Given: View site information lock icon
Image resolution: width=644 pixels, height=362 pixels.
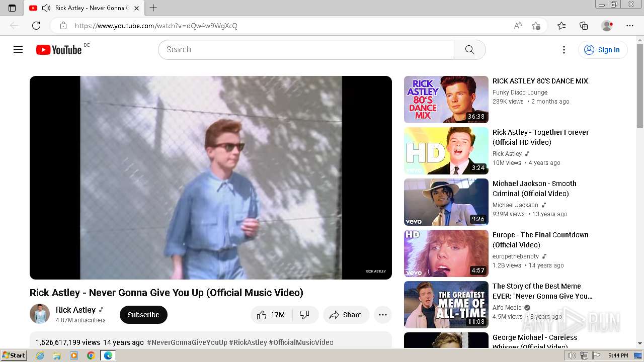Looking at the screenshot, I should (63, 26).
